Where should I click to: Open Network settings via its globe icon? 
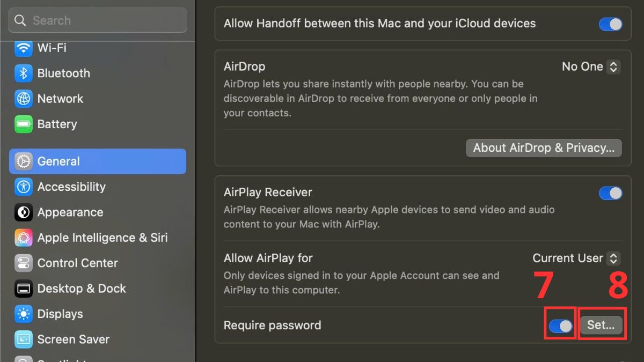[x=23, y=99]
